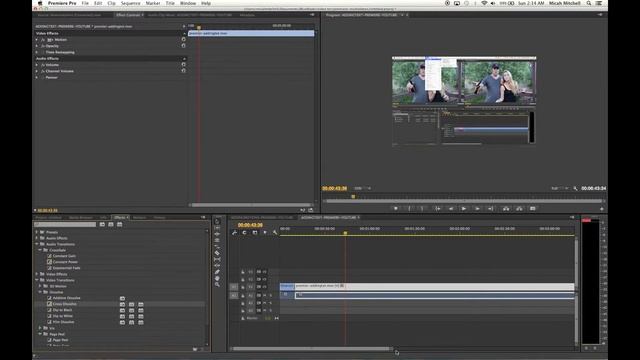
Task: Click the Lift button in Program monitor
Action: [506, 209]
